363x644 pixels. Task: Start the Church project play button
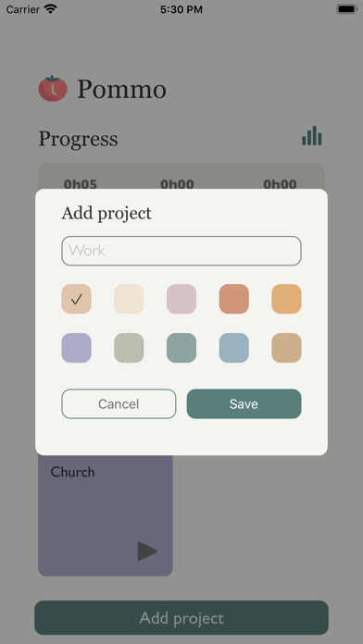pyautogui.click(x=147, y=551)
